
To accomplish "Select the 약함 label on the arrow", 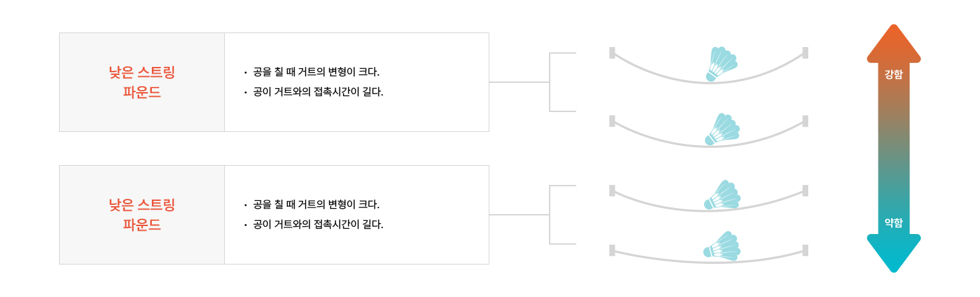I will pos(893,223).
